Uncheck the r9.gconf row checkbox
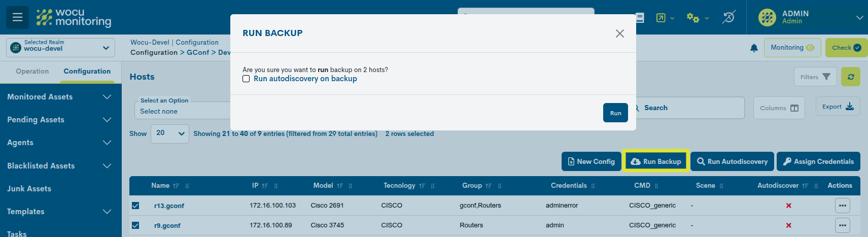Viewport: 868px width, 237px height. tap(135, 225)
